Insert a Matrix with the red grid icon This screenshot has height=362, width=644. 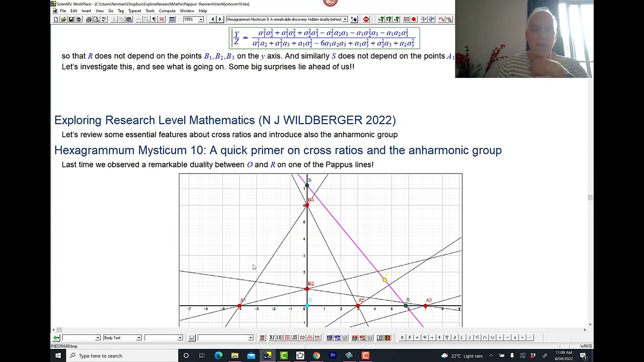pyautogui.click(x=287, y=337)
